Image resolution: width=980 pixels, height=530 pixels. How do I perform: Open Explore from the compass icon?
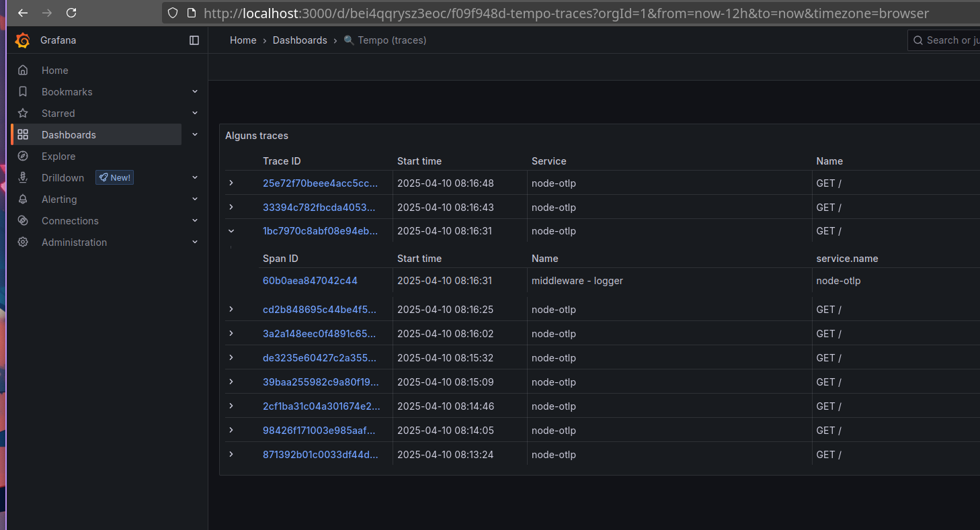click(23, 157)
